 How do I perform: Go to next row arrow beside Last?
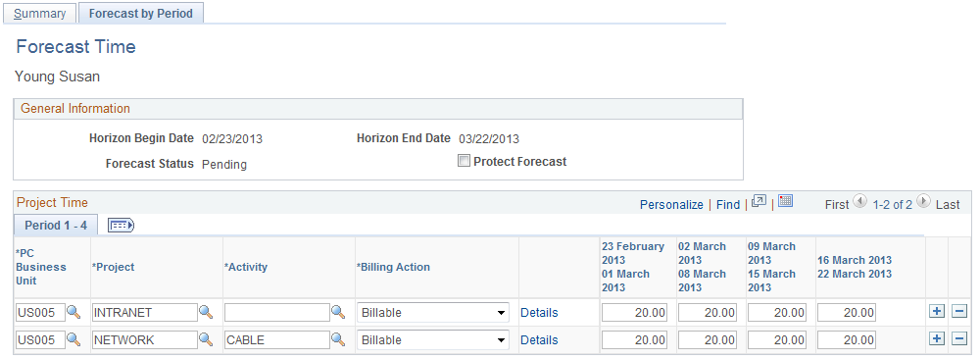click(923, 202)
